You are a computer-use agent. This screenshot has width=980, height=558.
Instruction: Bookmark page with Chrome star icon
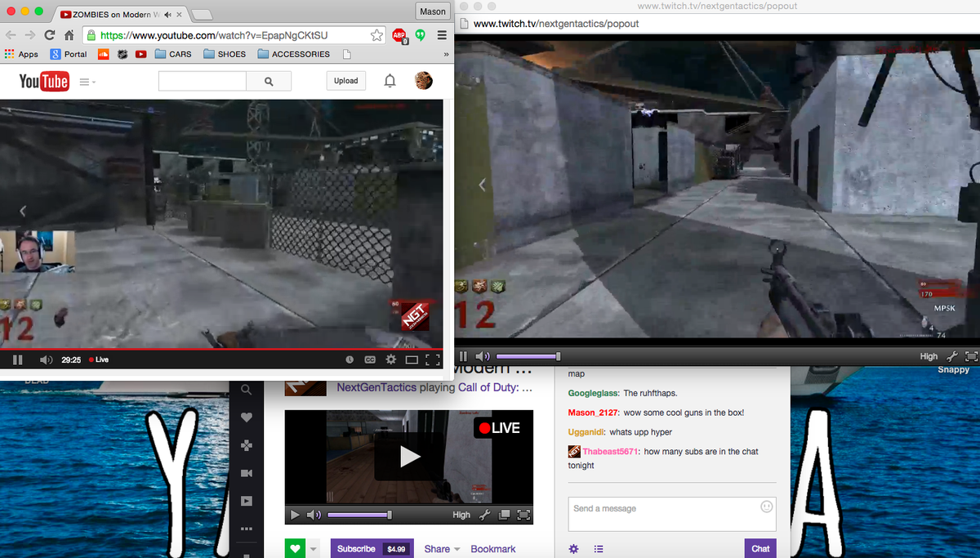click(376, 35)
